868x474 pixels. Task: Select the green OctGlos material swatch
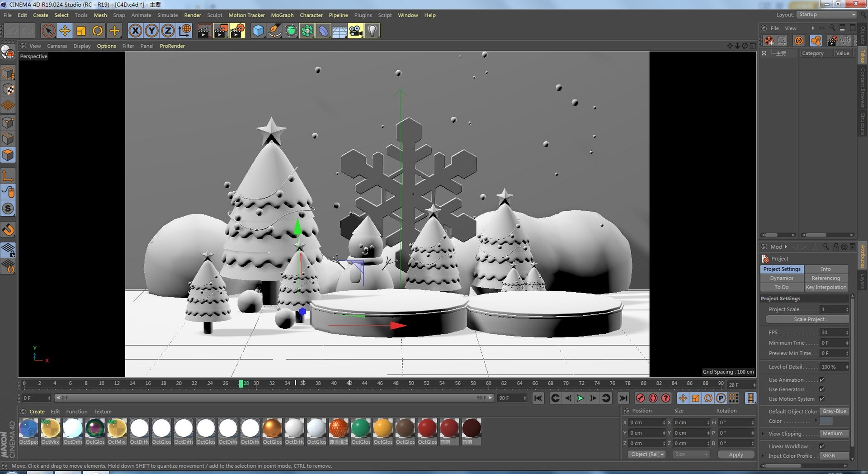point(361,428)
